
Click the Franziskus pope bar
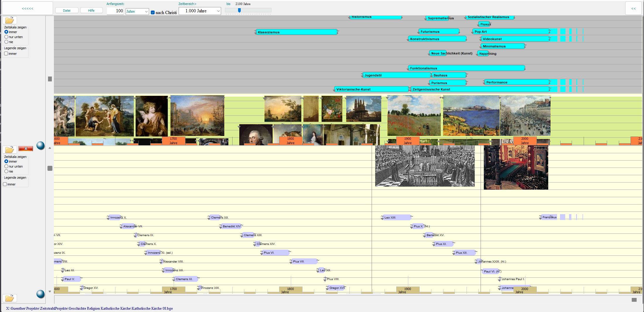pos(548,217)
